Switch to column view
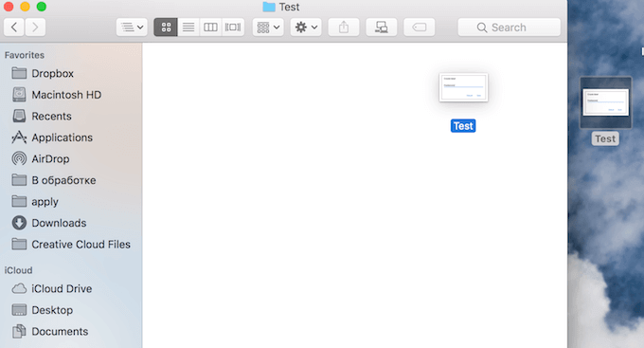644x348 pixels. 210,27
